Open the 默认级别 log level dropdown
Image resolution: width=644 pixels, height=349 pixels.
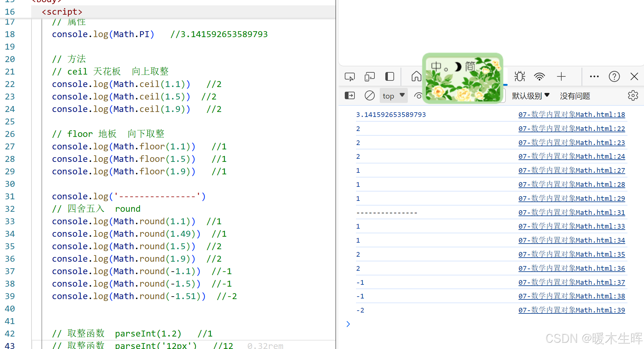coord(530,95)
